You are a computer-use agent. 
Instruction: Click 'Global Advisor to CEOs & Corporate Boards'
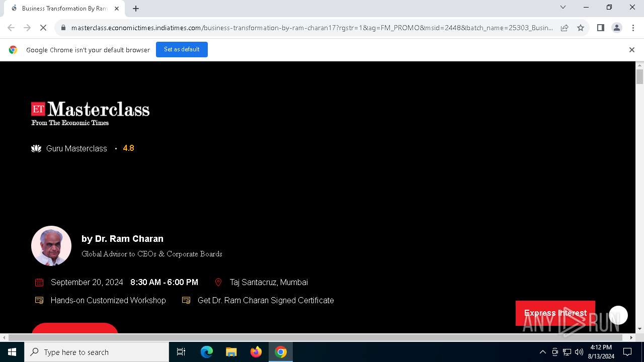(x=152, y=254)
